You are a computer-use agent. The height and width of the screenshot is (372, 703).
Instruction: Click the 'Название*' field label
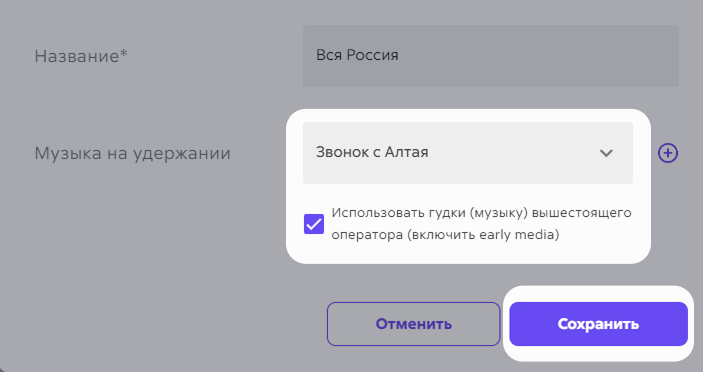[81, 56]
